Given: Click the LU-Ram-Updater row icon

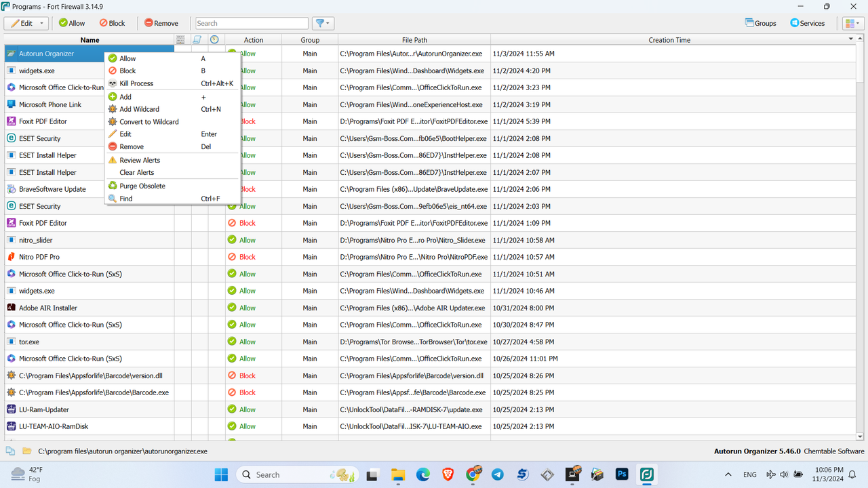Looking at the screenshot, I should coord(11,409).
